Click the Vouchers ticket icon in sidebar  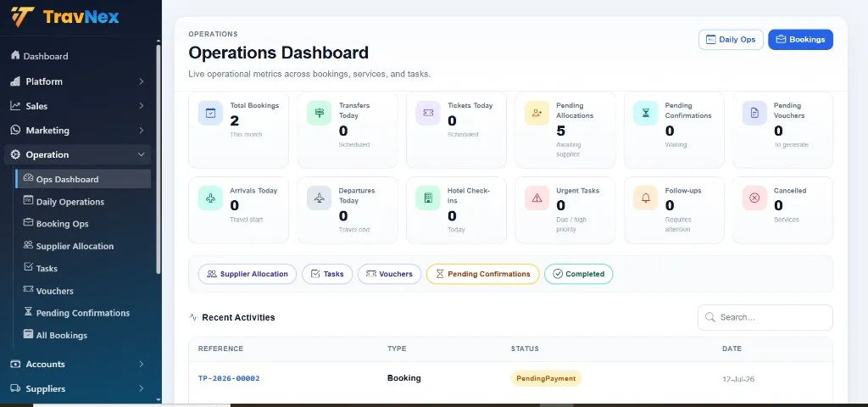pos(28,289)
